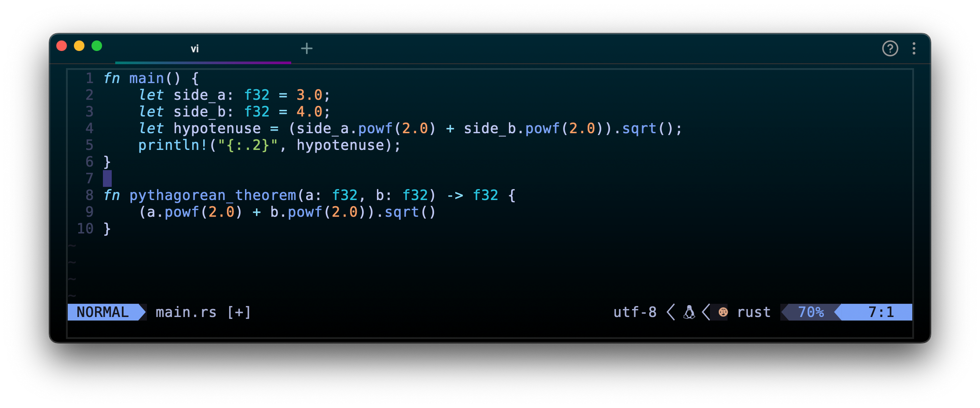Open the vertical three-dot menu
The height and width of the screenshot is (408, 980).
tap(914, 48)
